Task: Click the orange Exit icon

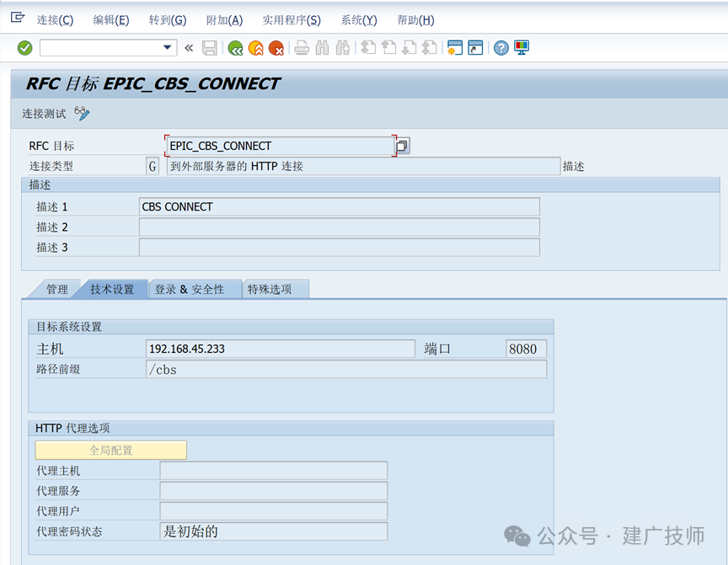Action: pos(256,48)
